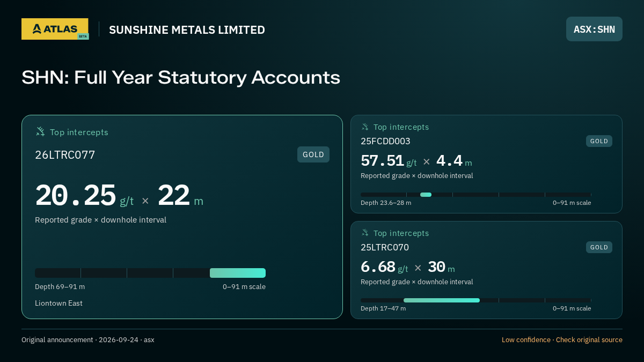Click the ASX:SHN ticker badge
The width and height of the screenshot is (644, 362).
[x=594, y=29]
